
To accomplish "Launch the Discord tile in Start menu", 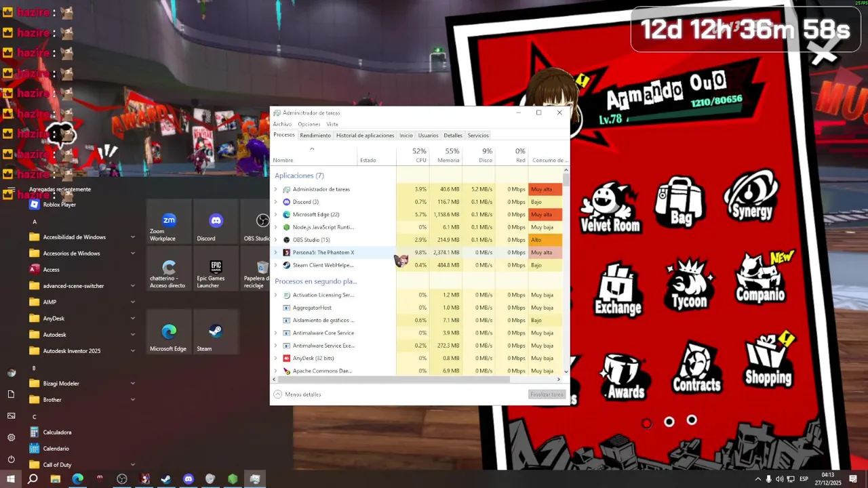I will (216, 222).
